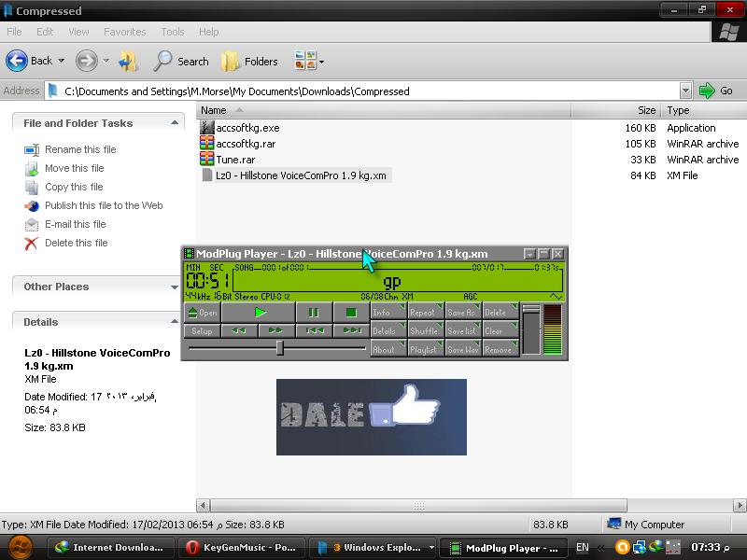
Task: Toggle Repeat mode in ModPlug Player
Action: [426, 312]
